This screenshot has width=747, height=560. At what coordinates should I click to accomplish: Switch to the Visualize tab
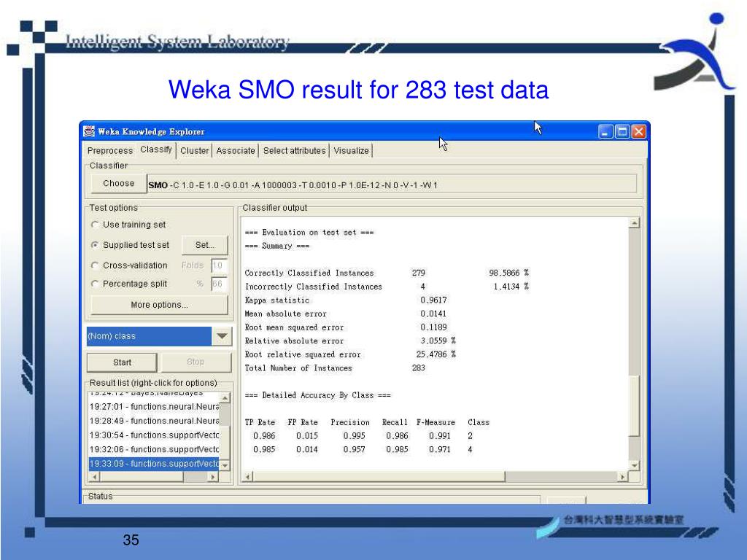pyautogui.click(x=351, y=150)
